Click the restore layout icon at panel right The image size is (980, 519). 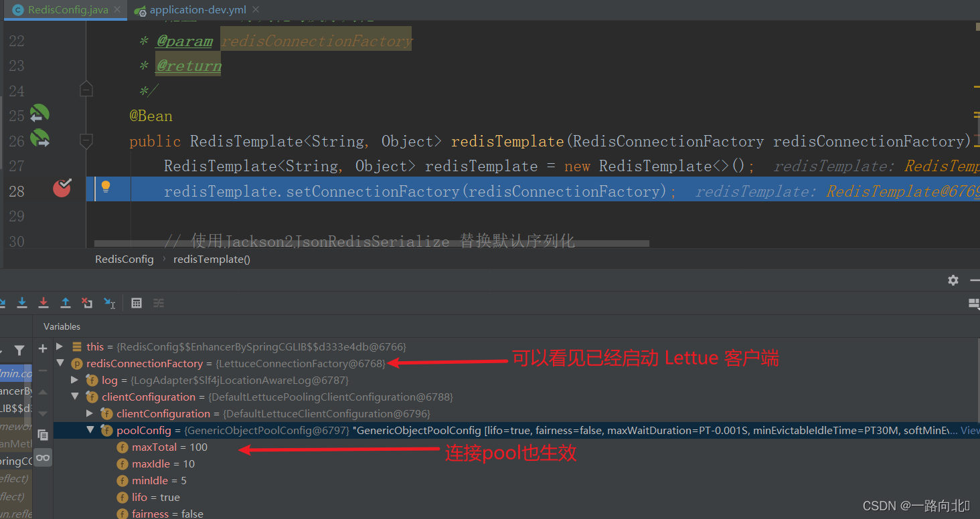pyautogui.click(x=974, y=303)
